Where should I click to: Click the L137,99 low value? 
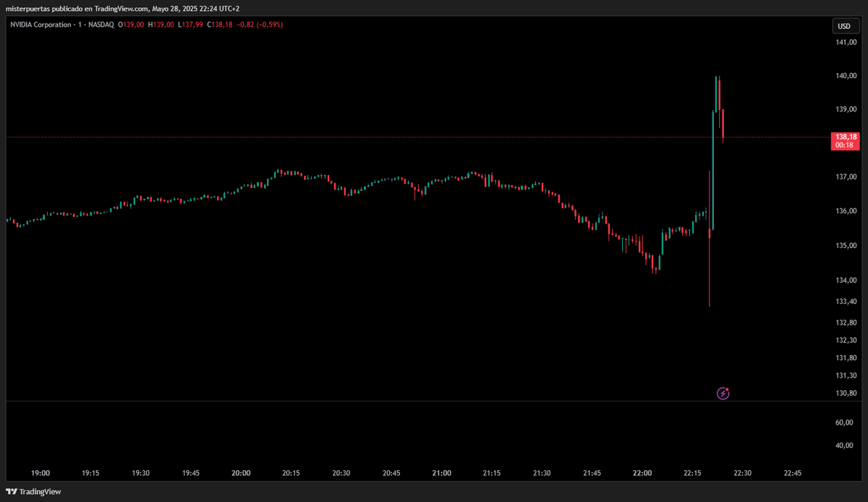pyautogui.click(x=190, y=25)
